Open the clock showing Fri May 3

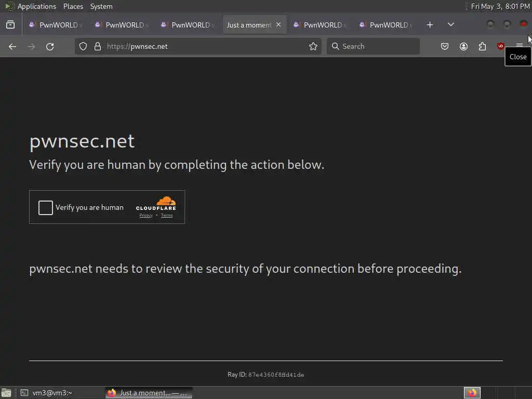(x=500, y=6)
